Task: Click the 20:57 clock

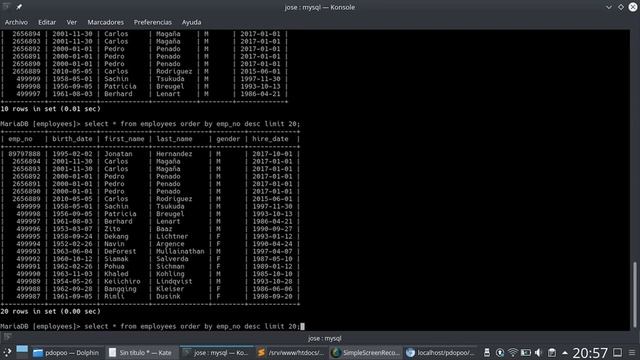Action: (590, 353)
